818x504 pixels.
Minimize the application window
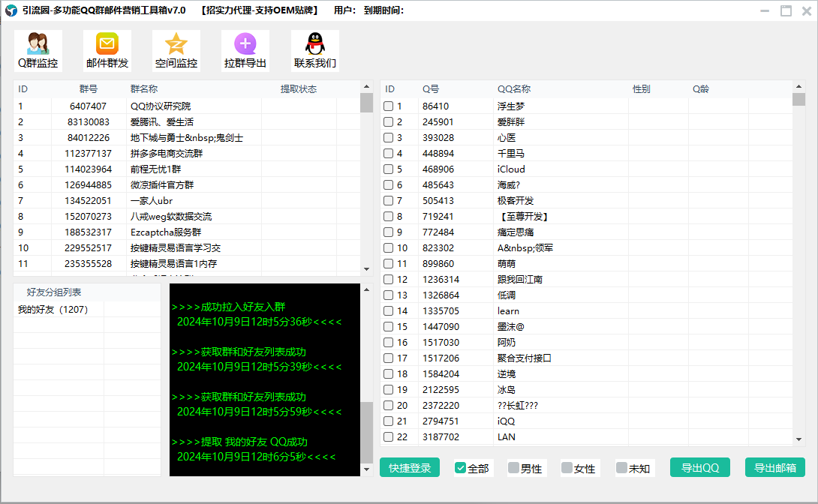(765, 10)
